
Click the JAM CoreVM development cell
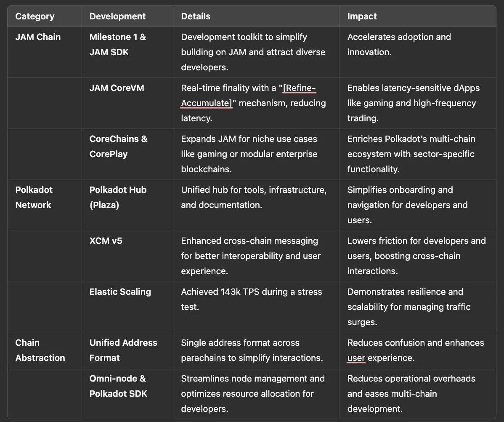tap(117, 88)
